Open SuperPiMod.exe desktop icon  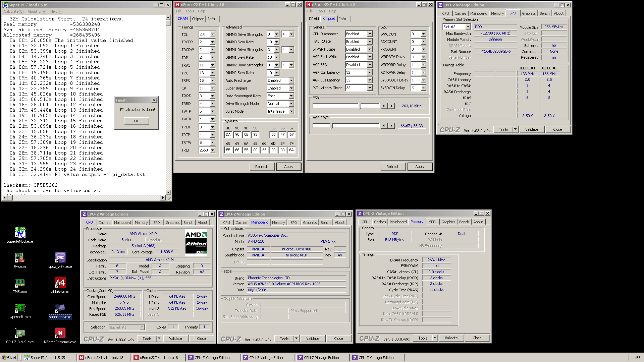pyautogui.click(x=20, y=235)
